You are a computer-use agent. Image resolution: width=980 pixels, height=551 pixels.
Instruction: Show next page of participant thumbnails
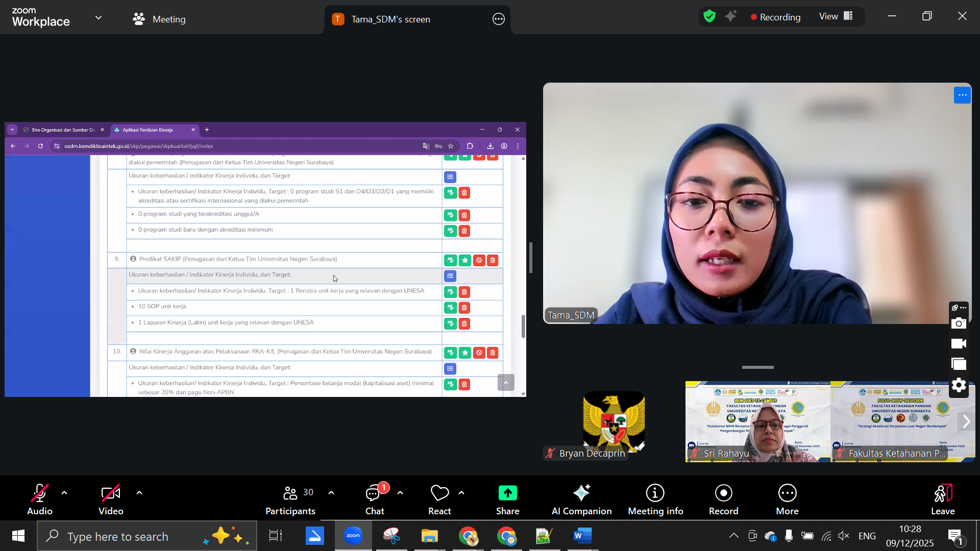pos(966,421)
